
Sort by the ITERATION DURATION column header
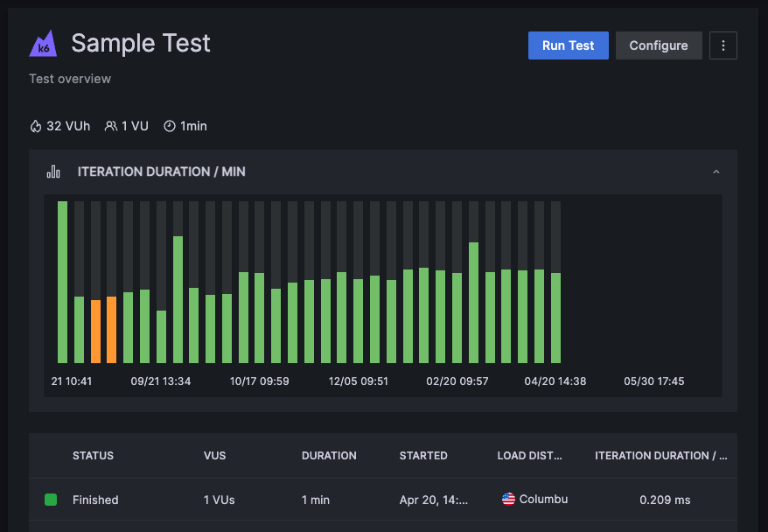click(661, 456)
